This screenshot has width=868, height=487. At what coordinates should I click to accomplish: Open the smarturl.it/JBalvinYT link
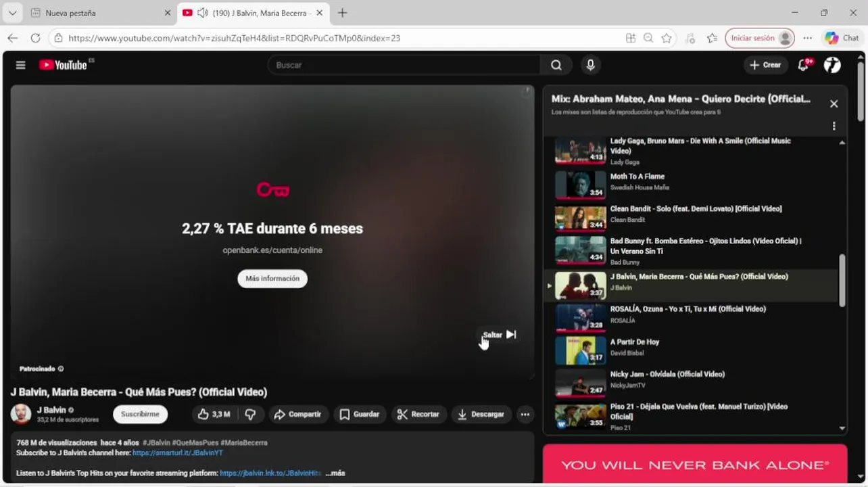[x=178, y=453]
